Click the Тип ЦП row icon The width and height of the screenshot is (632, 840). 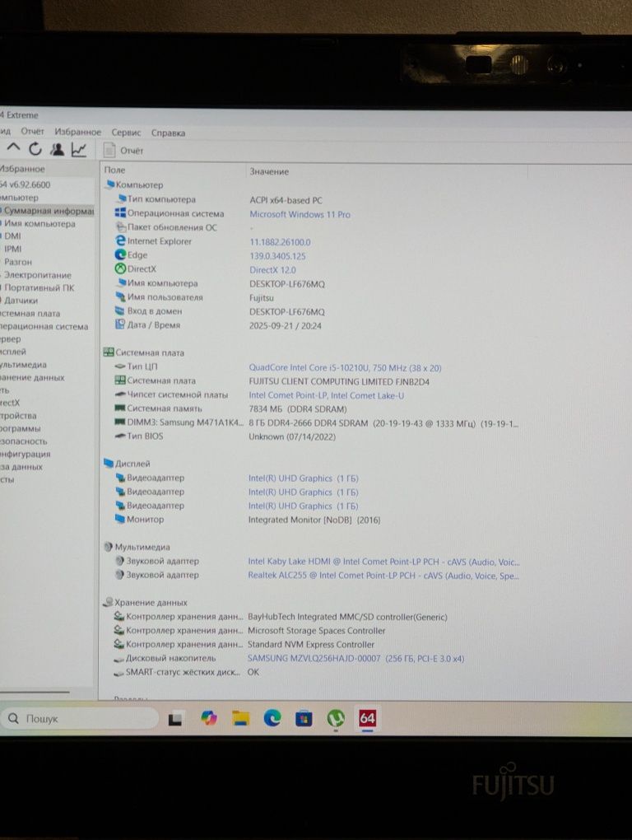[120, 366]
